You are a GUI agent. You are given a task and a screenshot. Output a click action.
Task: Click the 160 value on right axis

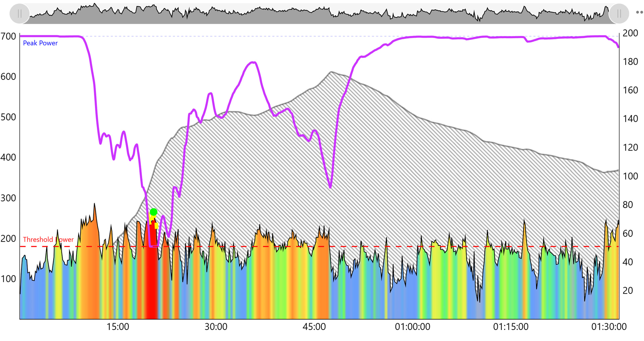pyautogui.click(x=630, y=90)
